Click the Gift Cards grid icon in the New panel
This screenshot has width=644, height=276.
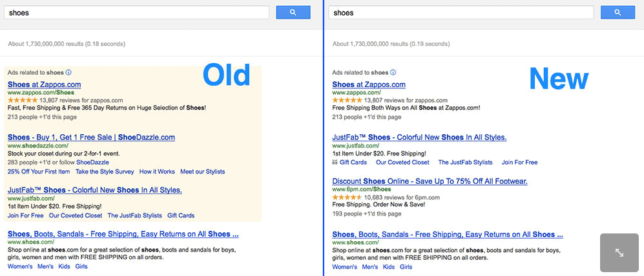(335, 163)
